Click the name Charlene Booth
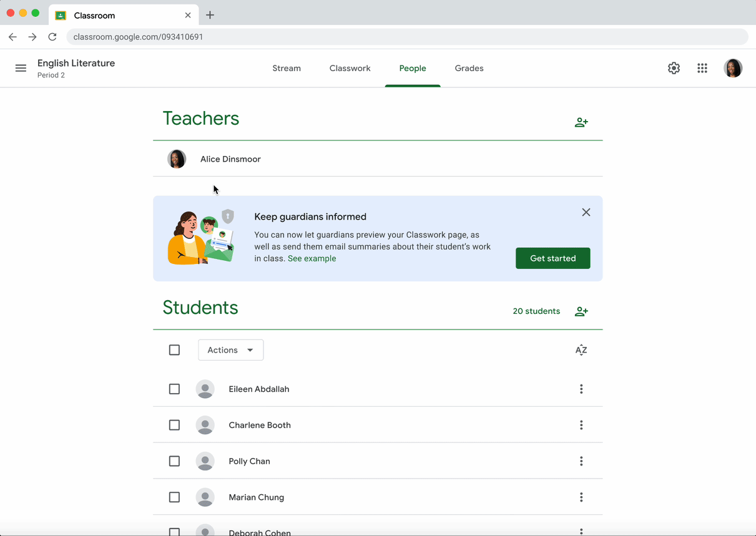 tap(260, 425)
